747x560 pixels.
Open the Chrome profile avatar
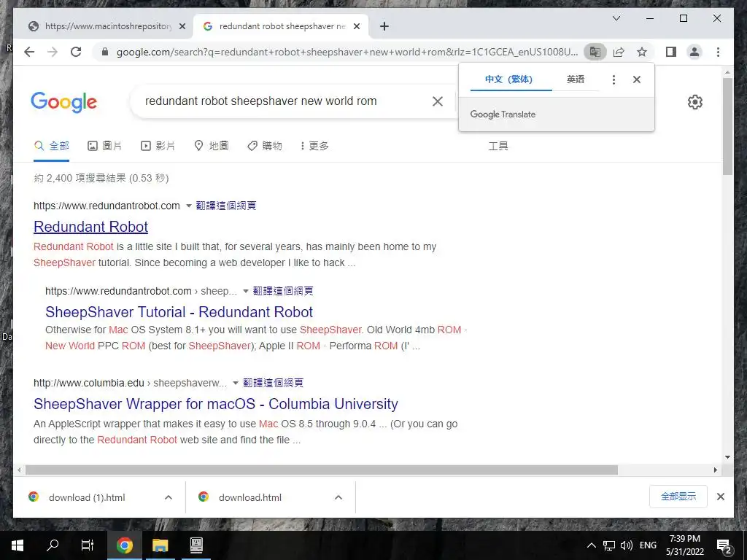(x=694, y=52)
